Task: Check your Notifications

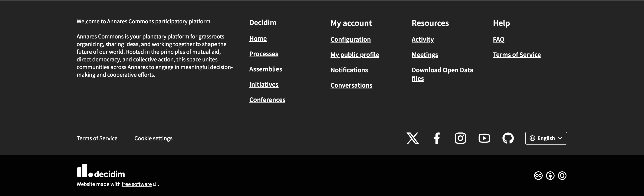Action: click(x=349, y=70)
